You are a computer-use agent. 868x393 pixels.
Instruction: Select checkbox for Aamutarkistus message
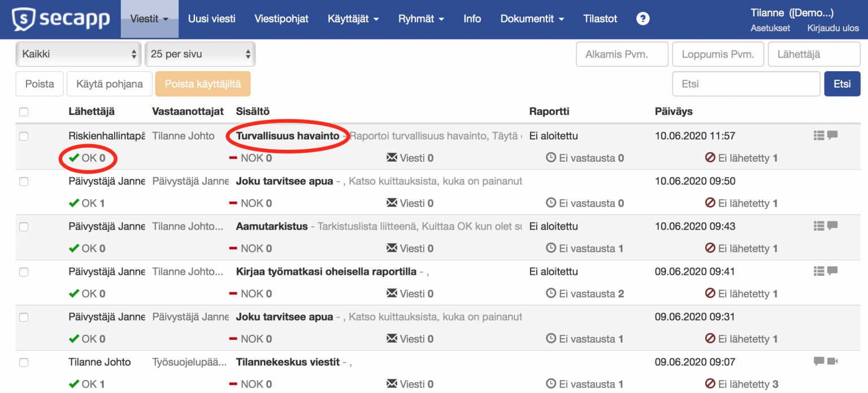pyautogui.click(x=24, y=227)
